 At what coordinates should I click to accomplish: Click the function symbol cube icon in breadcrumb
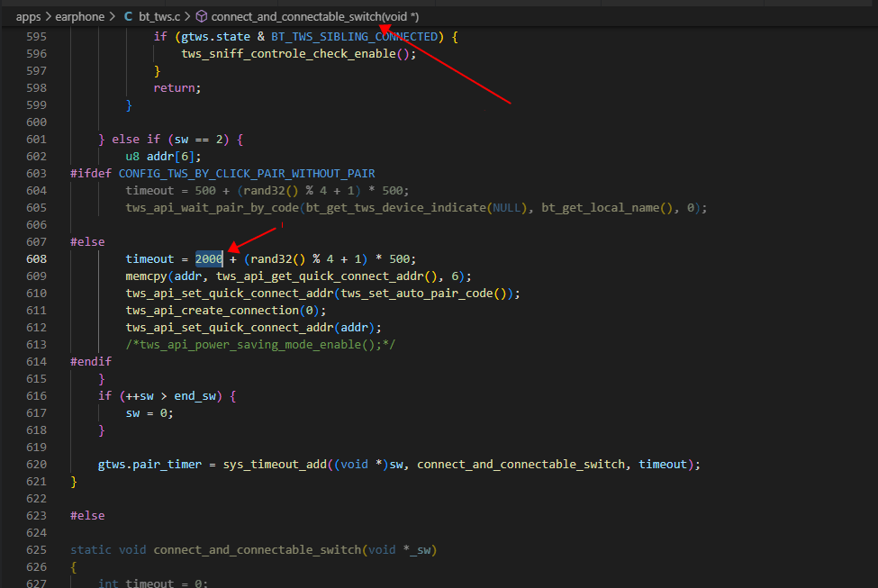click(x=201, y=17)
